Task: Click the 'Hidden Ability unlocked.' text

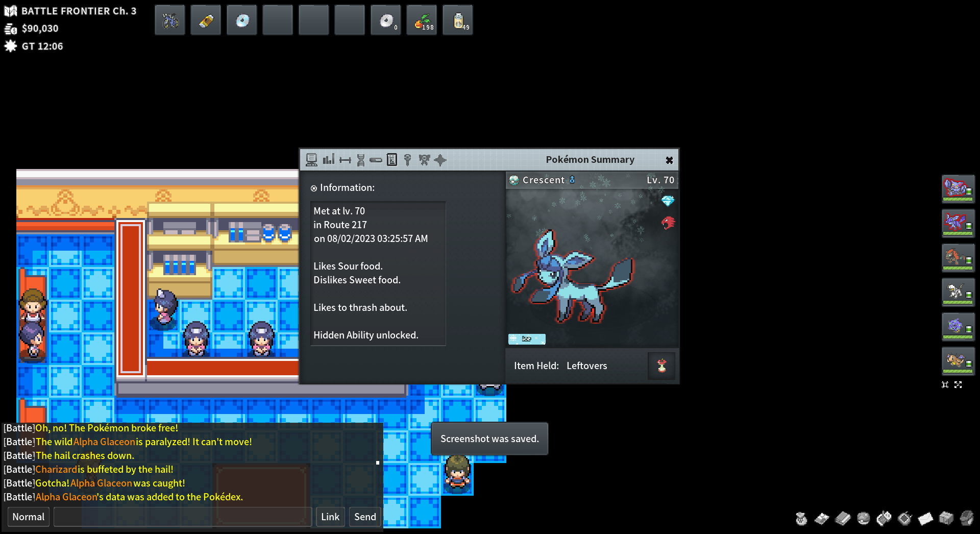Action: click(x=366, y=335)
